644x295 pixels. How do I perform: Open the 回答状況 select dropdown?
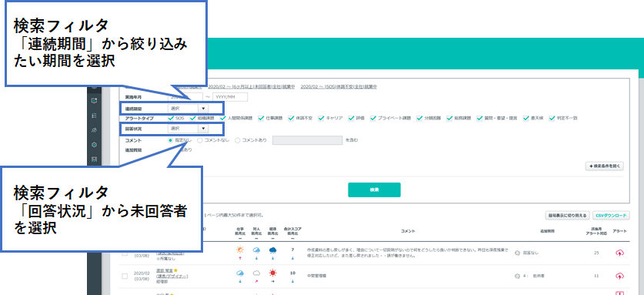[x=188, y=129]
